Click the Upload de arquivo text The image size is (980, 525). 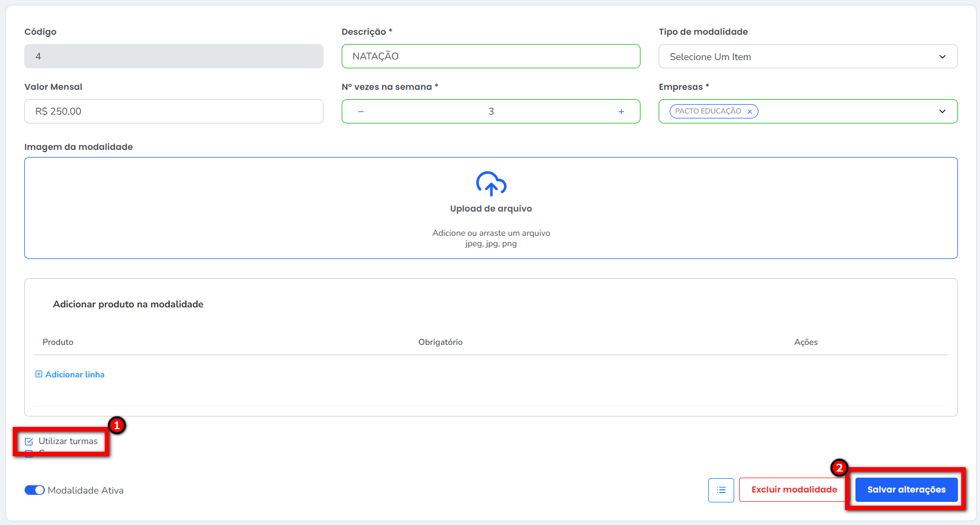491,209
